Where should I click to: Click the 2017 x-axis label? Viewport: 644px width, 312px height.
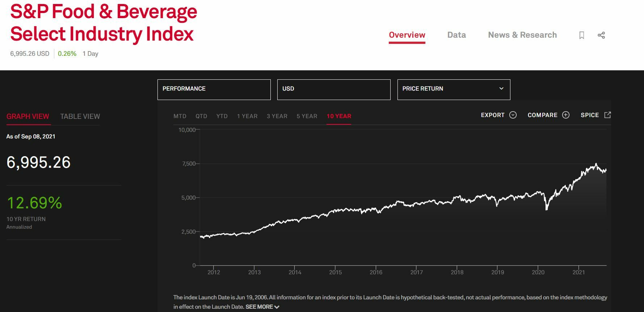click(416, 273)
